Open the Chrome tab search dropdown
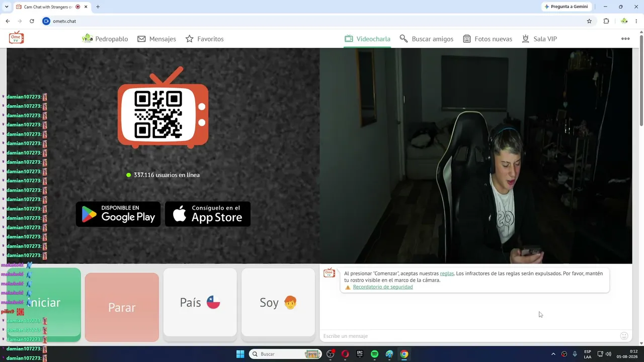This screenshot has width=644, height=362. click(x=7, y=7)
